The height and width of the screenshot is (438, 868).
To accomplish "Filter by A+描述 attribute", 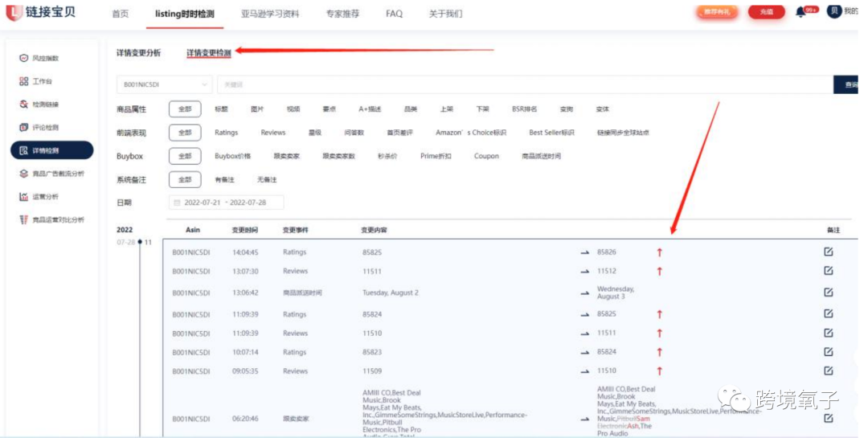I will pyautogui.click(x=370, y=109).
